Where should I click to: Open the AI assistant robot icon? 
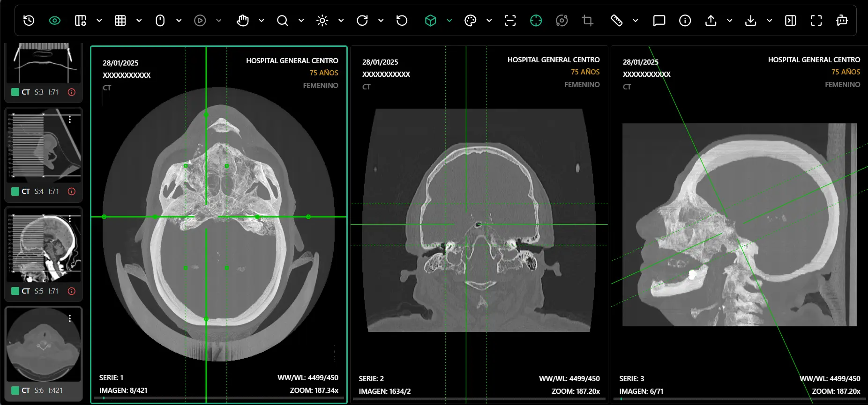pyautogui.click(x=842, y=21)
